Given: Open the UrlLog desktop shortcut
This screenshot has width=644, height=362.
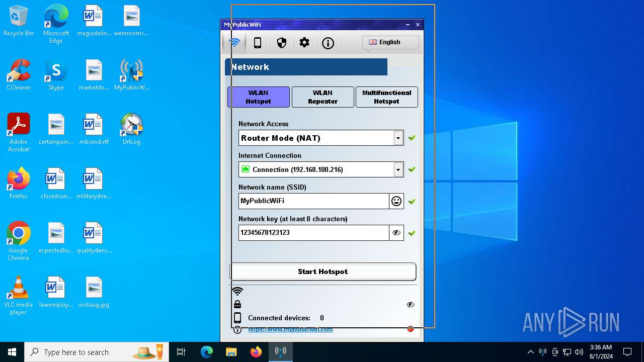Looking at the screenshot, I should (132, 130).
